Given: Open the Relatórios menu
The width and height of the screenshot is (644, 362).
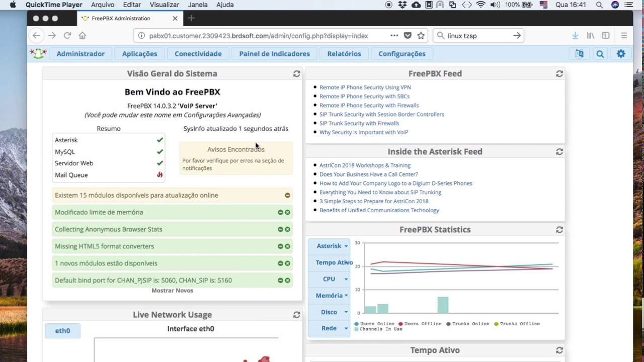Looking at the screenshot, I should (x=344, y=54).
